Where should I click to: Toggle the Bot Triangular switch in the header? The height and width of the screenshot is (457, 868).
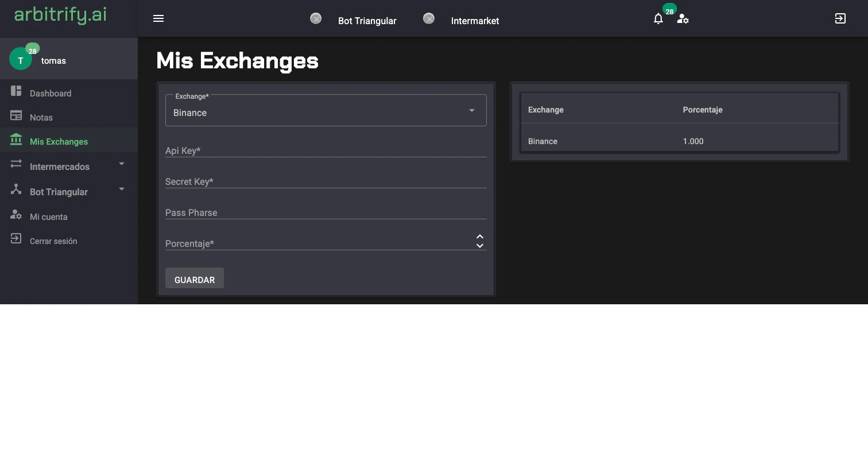click(x=316, y=18)
